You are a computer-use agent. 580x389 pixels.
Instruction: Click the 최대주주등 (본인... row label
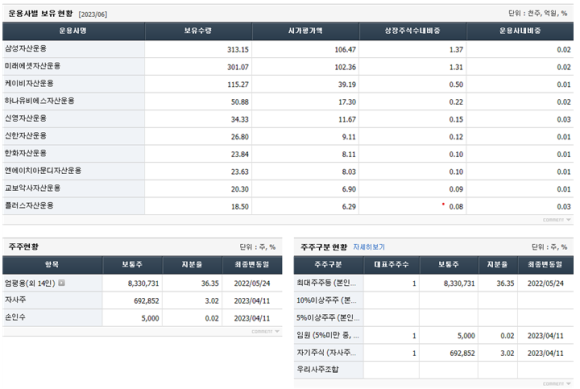click(x=326, y=283)
